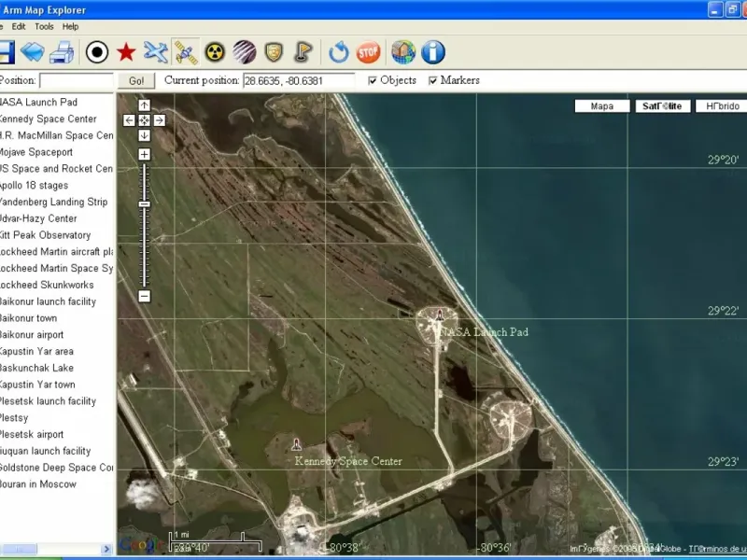
Task: Click the satellite toolbar icon
Action: (186, 52)
